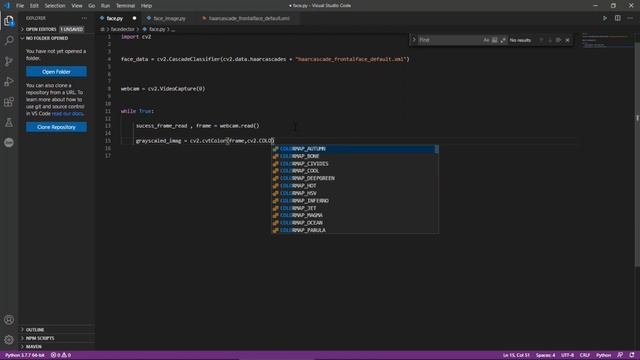Viewport: 640px width, 360px height.
Task: Select COLORMAP_JET suggestion
Action: pyautogui.click(x=353, y=208)
